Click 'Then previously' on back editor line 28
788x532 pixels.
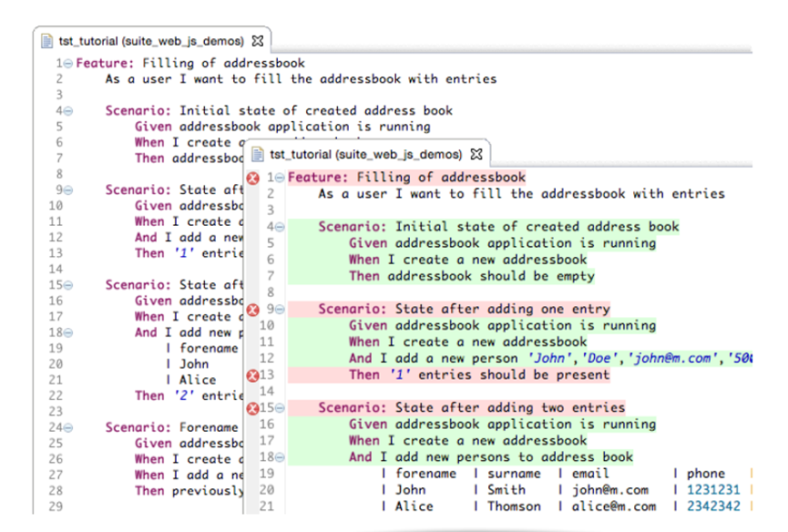pos(189,491)
